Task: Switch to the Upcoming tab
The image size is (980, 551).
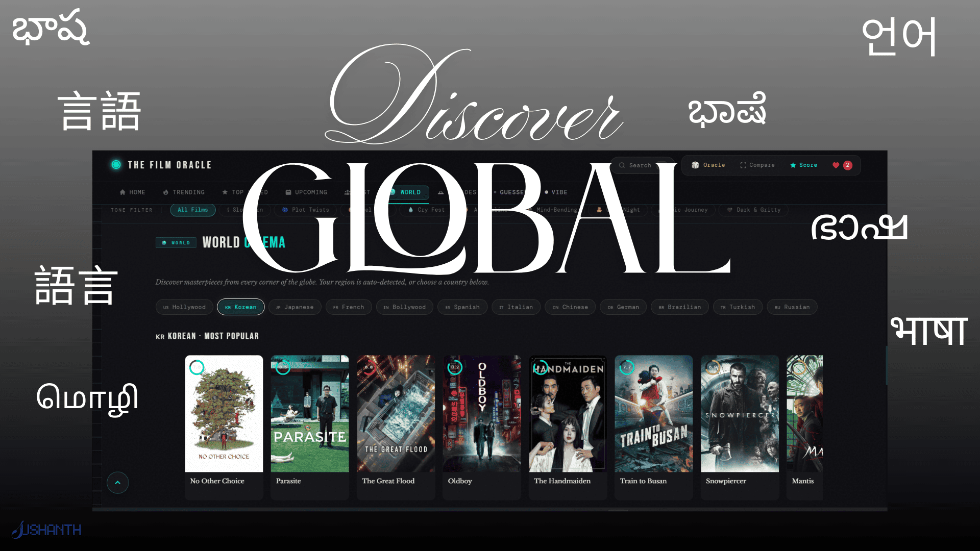Action: coord(306,192)
